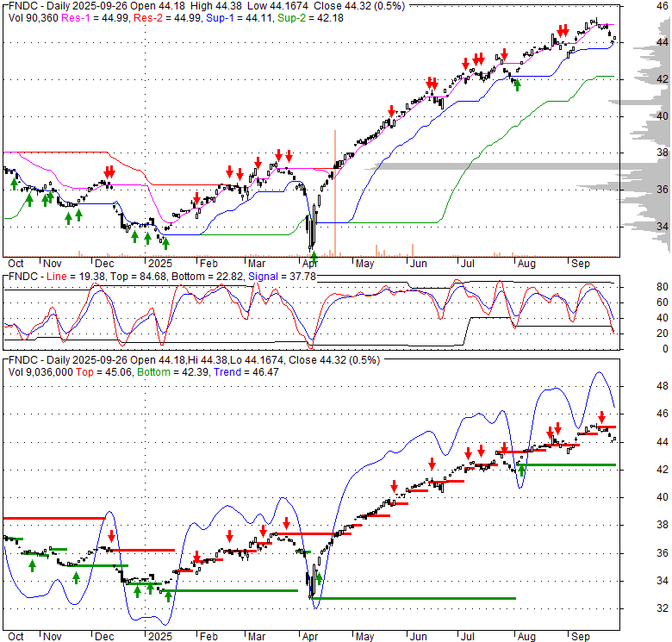Click the 'Jun' axis label on the top chart
This screenshot has height=642, width=672.
(x=419, y=264)
